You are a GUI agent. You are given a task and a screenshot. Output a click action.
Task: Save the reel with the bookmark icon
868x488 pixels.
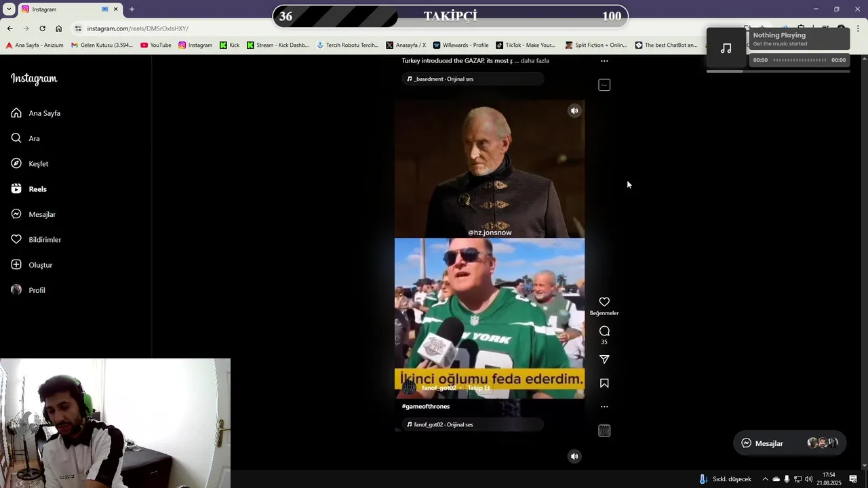tap(604, 383)
